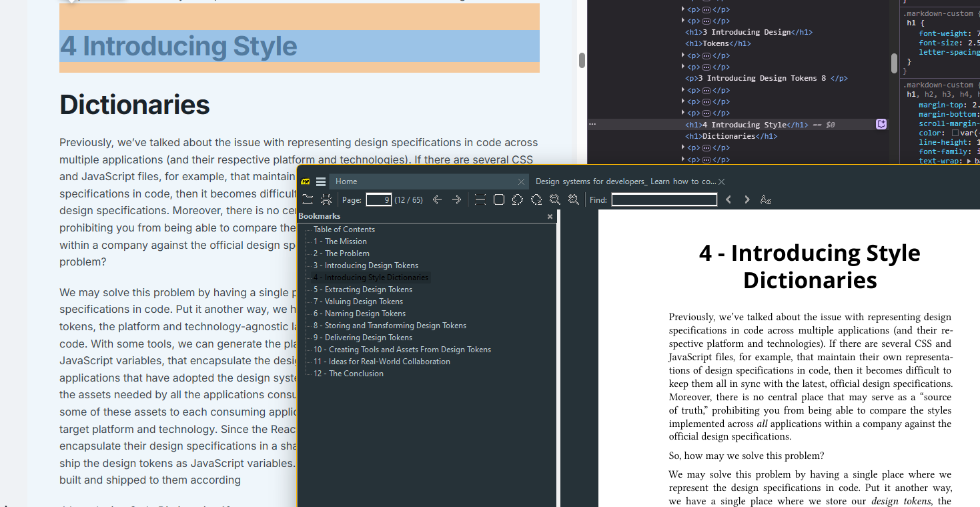980x507 pixels.
Task: Click the color swatch beside the color property
Action: pyautogui.click(x=955, y=133)
